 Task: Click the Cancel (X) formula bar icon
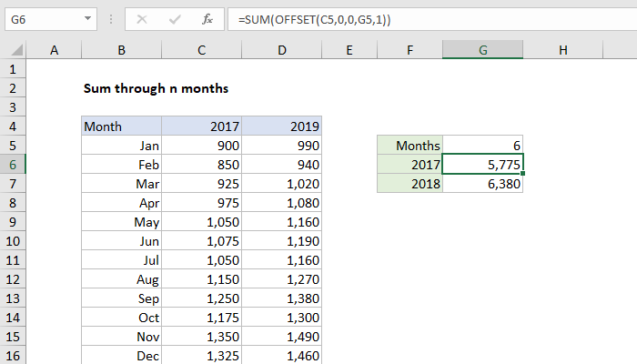[x=141, y=18]
